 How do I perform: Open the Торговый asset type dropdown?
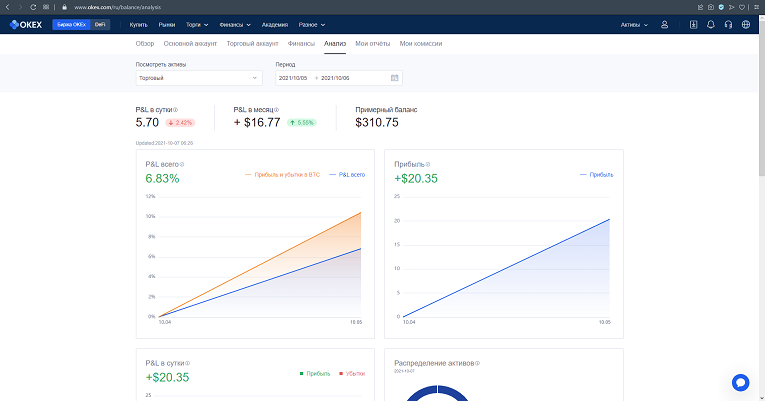pyautogui.click(x=199, y=78)
